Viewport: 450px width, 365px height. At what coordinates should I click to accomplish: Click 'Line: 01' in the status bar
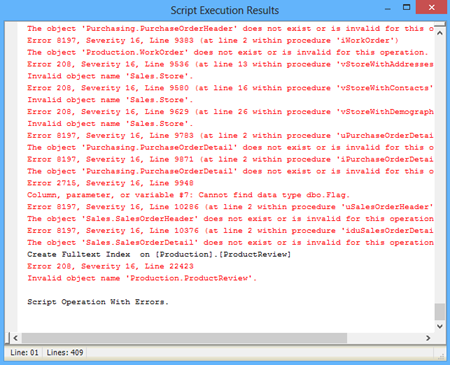point(24,352)
